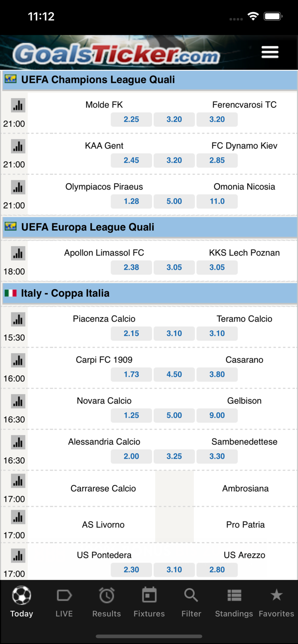The image size is (298, 644).
Task: Collapse the UEFA Europa League Quali section
Action: (149, 227)
